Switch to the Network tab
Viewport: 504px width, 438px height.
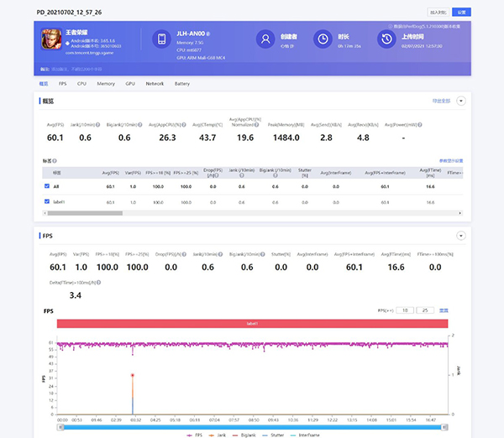[x=155, y=84]
